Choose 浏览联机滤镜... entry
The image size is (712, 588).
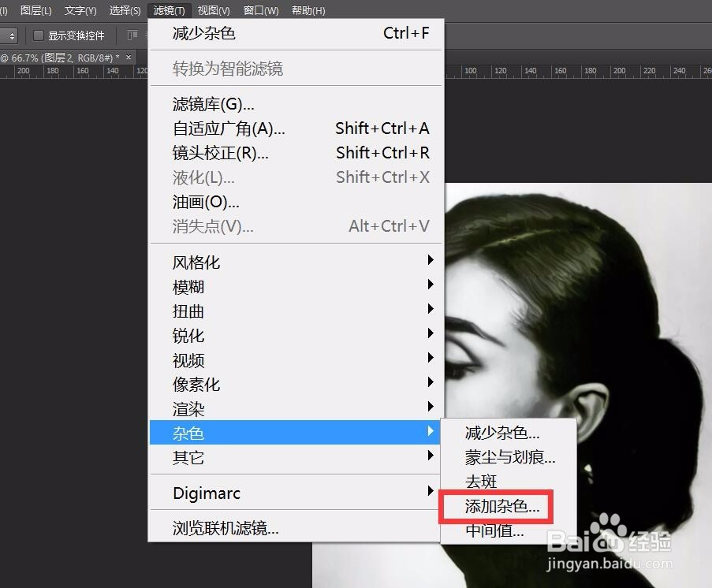295,528
